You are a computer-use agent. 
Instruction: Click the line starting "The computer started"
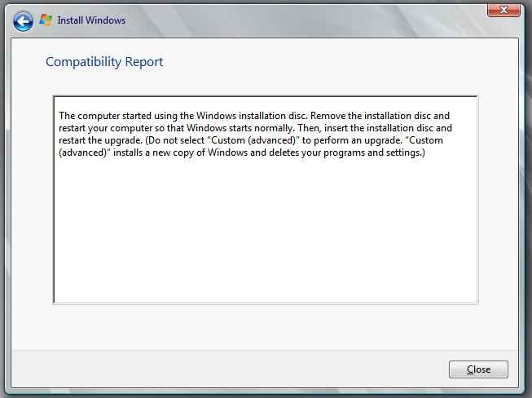pyautogui.click(x=163, y=116)
